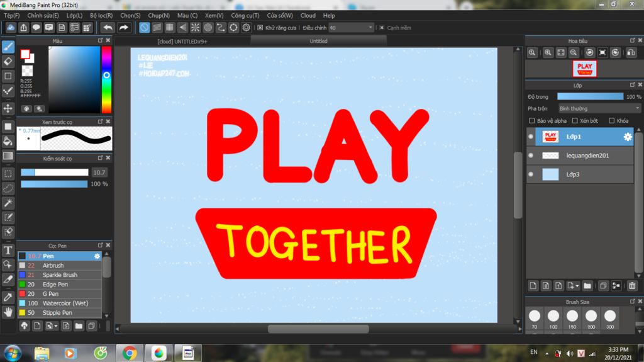Select the Brush tool in left toolbar
This screenshot has height=362, width=644.
8,47
